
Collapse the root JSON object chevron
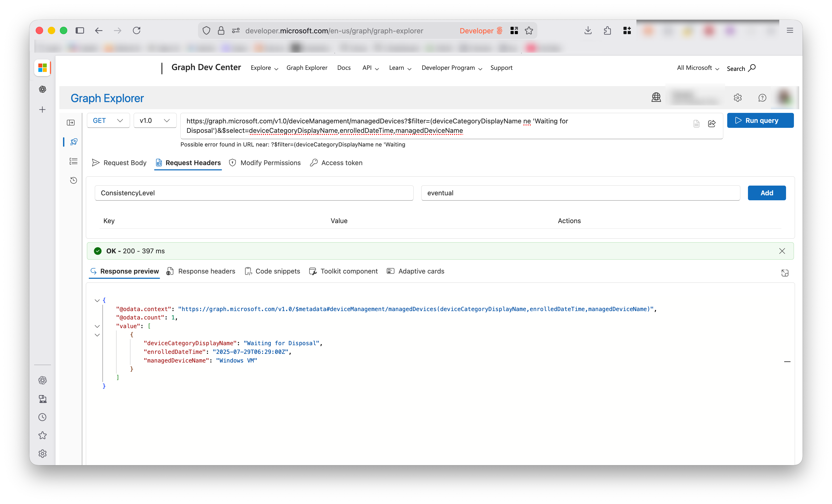97,301
